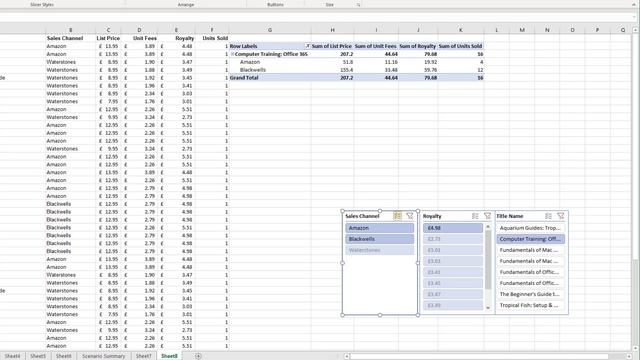This screenshot has width=640, height=360.
Task: Toggle £3.49 in Royalty slicer
Action: coord(453,305)
